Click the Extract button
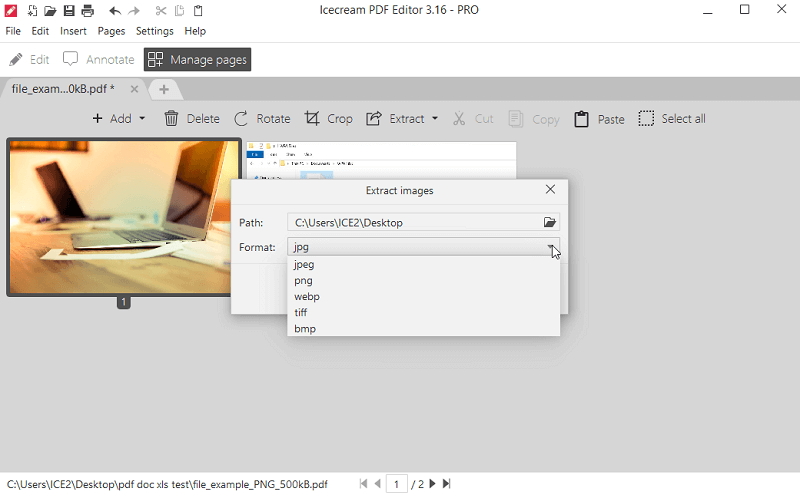Image resolution: width=800 pixels, height=495 pixels. tap(395, 119)
